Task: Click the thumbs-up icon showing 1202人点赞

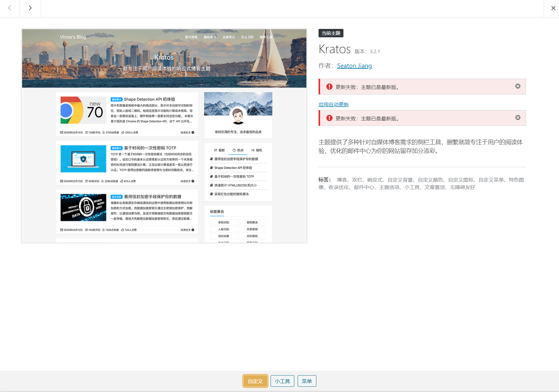Action: pyautogui.click(x=123, y=132)
